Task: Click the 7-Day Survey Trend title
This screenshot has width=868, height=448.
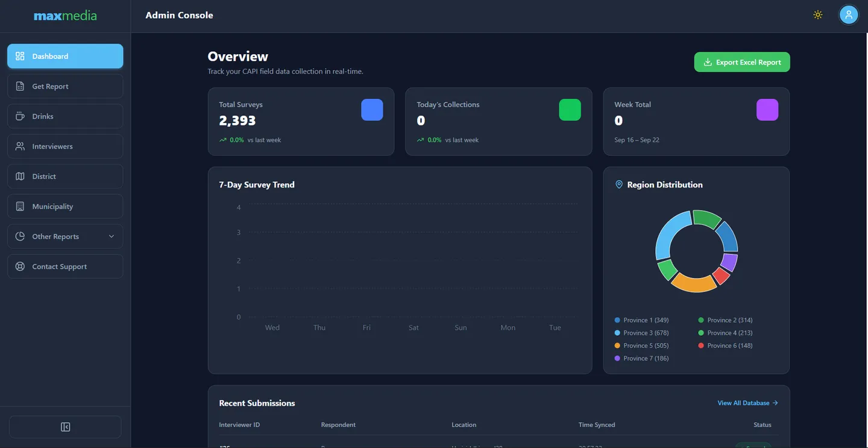Action: point(257,185)
